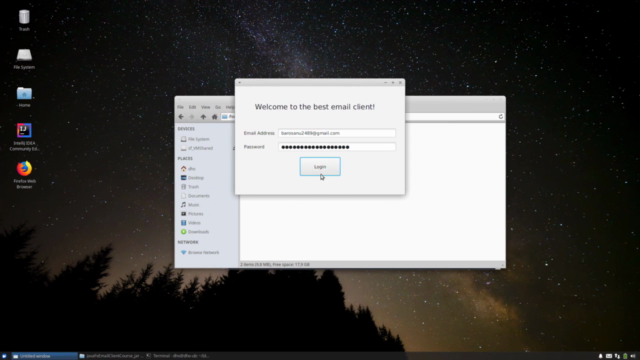Go to home folder via toolbar
640x360 pixels.
[x=214, y=117]
